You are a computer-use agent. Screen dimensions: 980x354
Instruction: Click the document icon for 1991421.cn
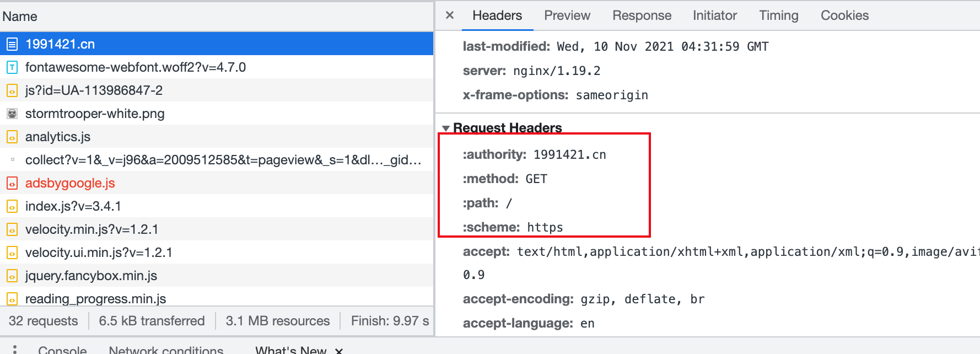[x=12, y=44]
